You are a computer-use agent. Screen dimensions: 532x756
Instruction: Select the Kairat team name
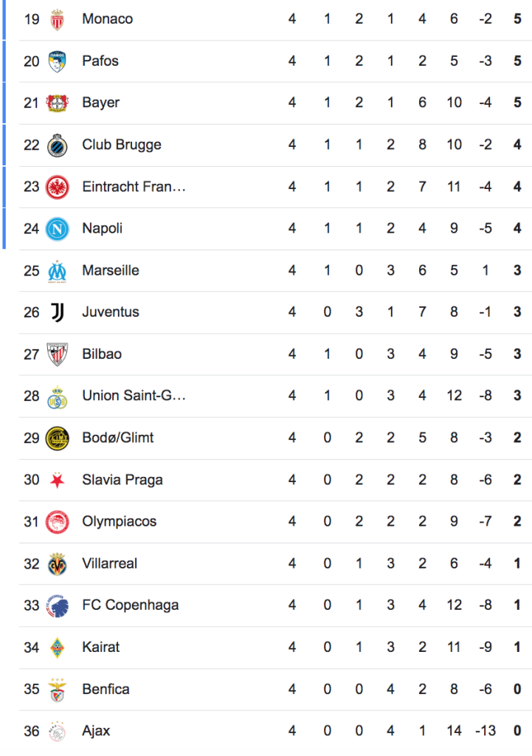coord(101,647)
